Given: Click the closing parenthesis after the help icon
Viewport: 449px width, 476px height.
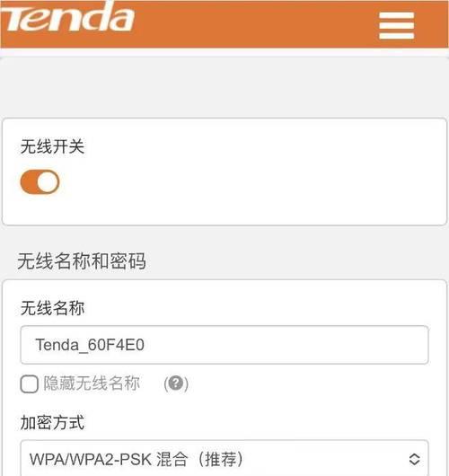Looking at the screenshot, I should [186, 383].
